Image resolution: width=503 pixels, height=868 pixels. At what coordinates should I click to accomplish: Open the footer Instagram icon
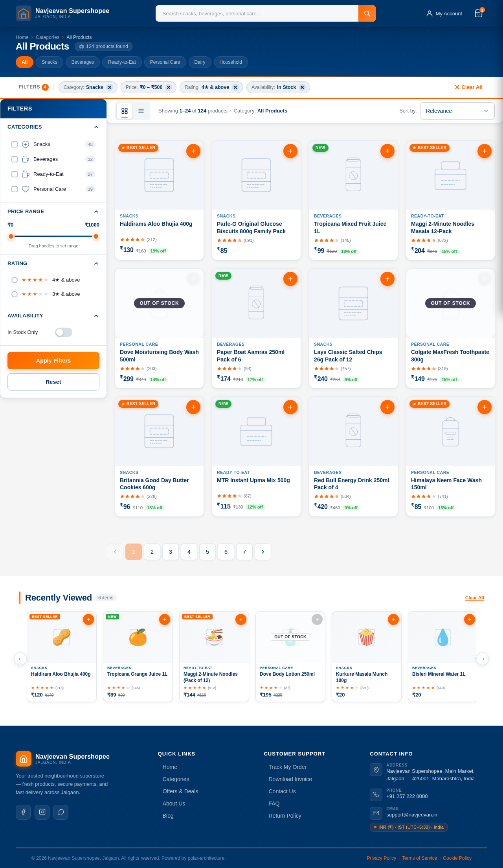pyautogui.click(x=42, y=812)
